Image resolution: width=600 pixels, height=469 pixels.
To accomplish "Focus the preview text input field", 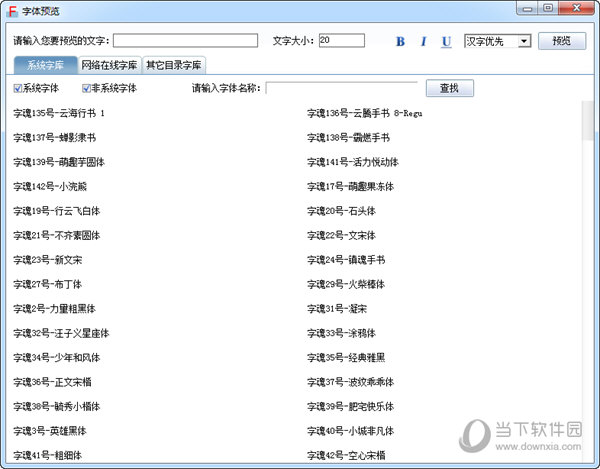I will (x=186, y=41).
